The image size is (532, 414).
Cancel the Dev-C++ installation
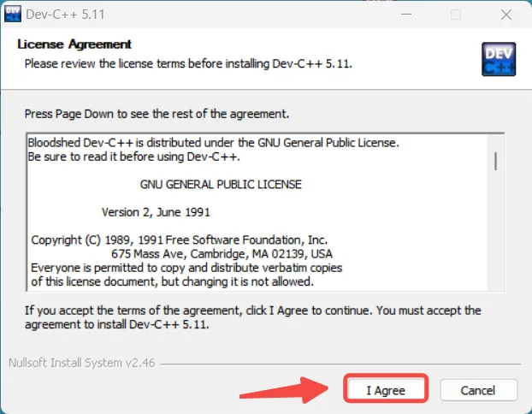(x=479, y=390)
